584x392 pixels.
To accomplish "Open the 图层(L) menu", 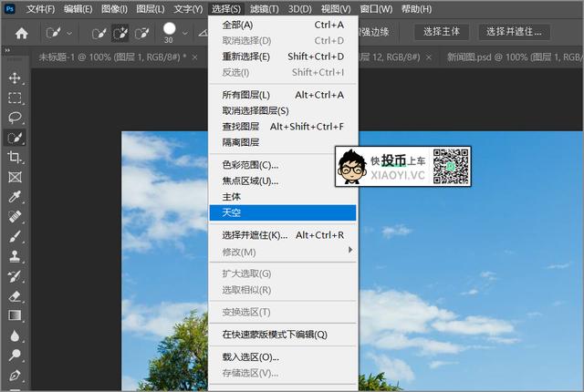I will (x=150, y=8).
